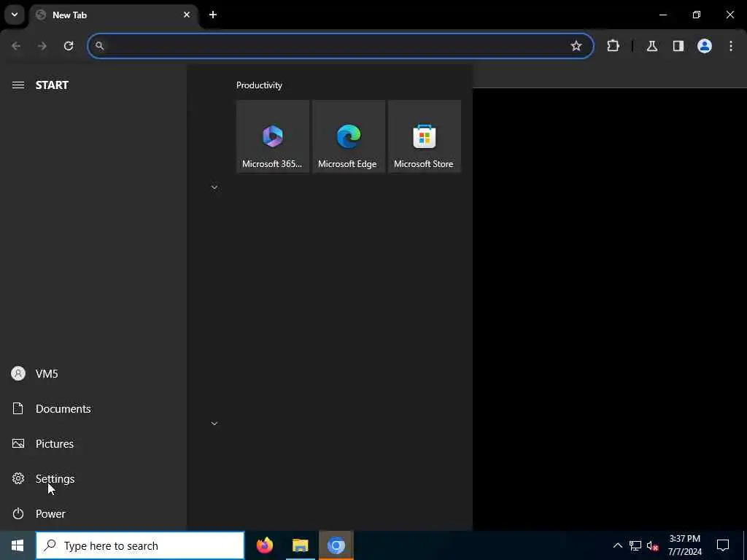Open Chrome tab search dropdown
The height and width of the screenshot is (560, 747).
pyautogui.click(x=15, y=15)
